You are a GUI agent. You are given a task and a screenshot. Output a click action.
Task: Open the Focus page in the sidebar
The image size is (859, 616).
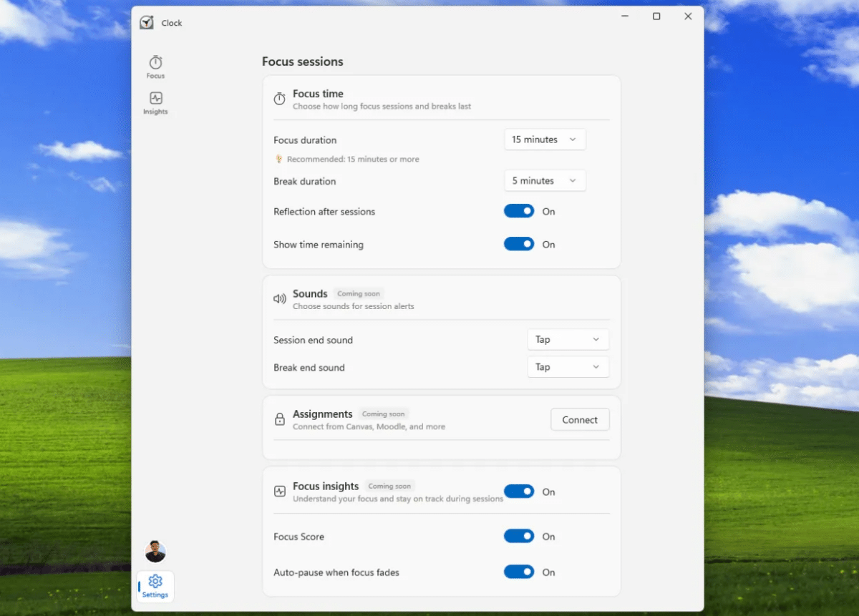(155, 67)
